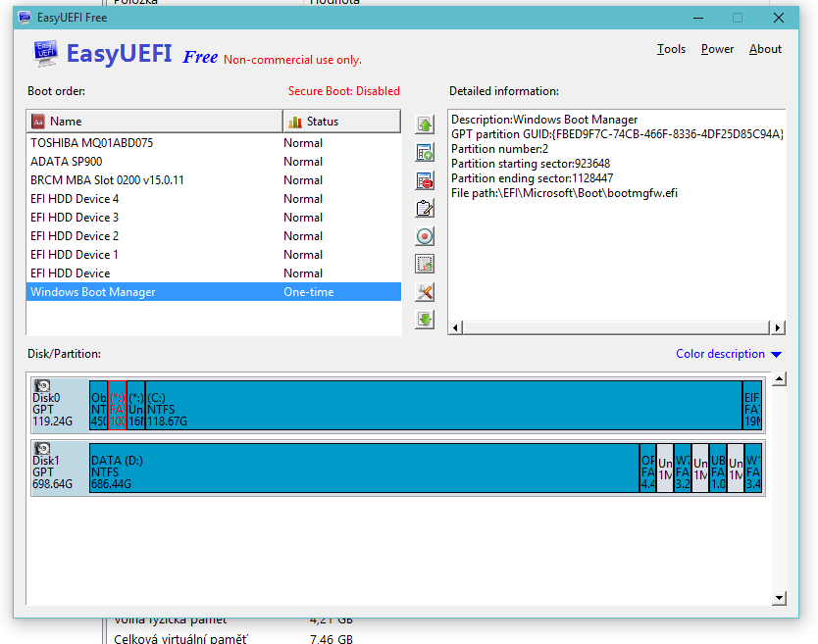Click the Disk0 hard drive icon
This screenshot has width=818, height=644.
point(42,385)
